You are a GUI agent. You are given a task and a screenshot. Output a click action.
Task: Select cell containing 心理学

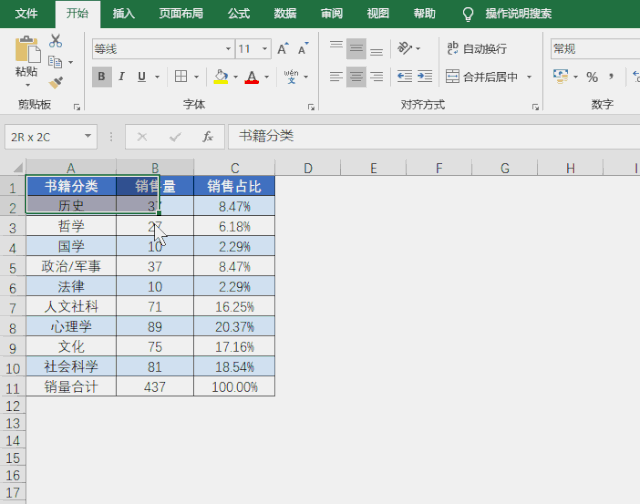pyautogui.click(x=71, y=326)
